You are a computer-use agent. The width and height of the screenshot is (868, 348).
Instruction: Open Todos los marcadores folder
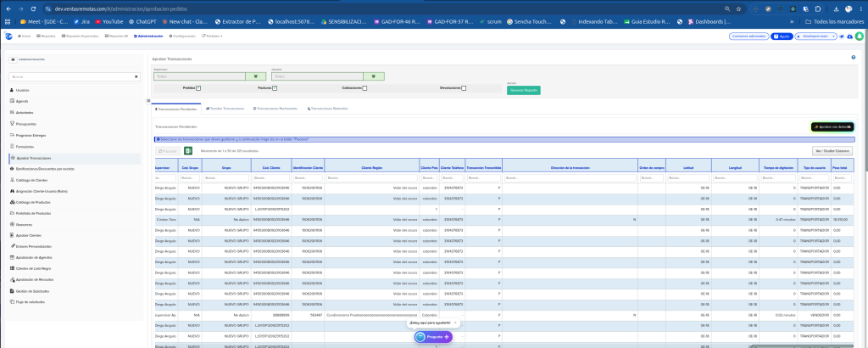coord(834,22)
